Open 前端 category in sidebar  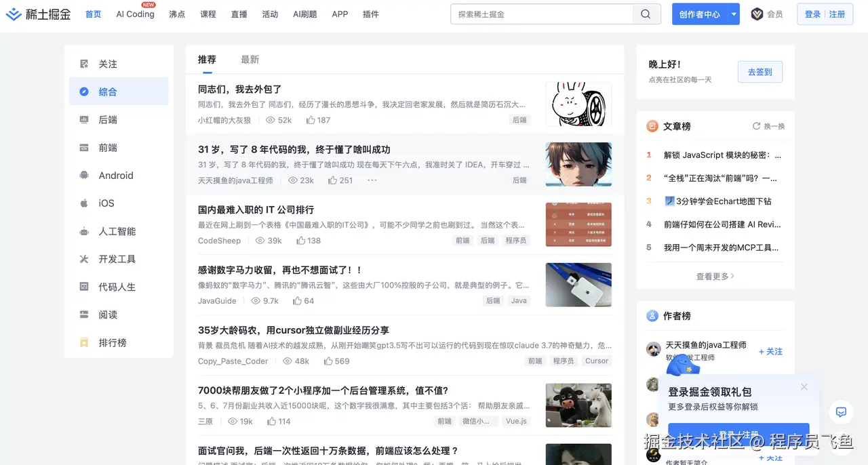pyautogui.click(x=119, y=147)
